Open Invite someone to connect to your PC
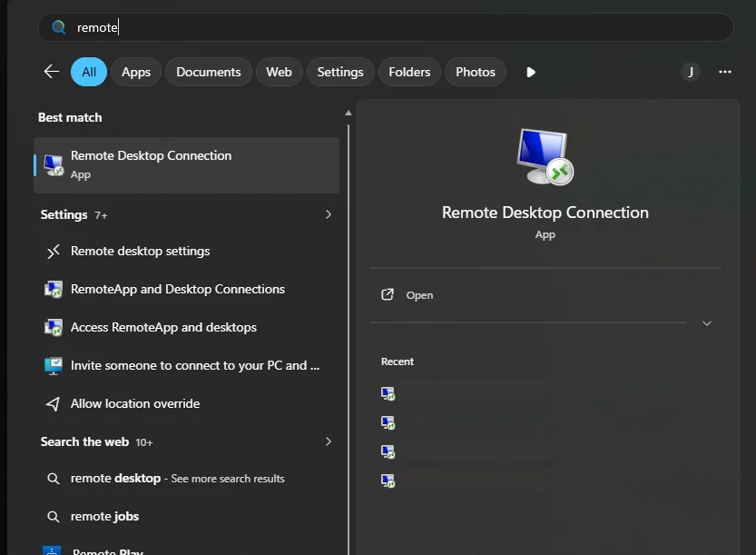This screenshot has height=555, width=756. [187, 365]
